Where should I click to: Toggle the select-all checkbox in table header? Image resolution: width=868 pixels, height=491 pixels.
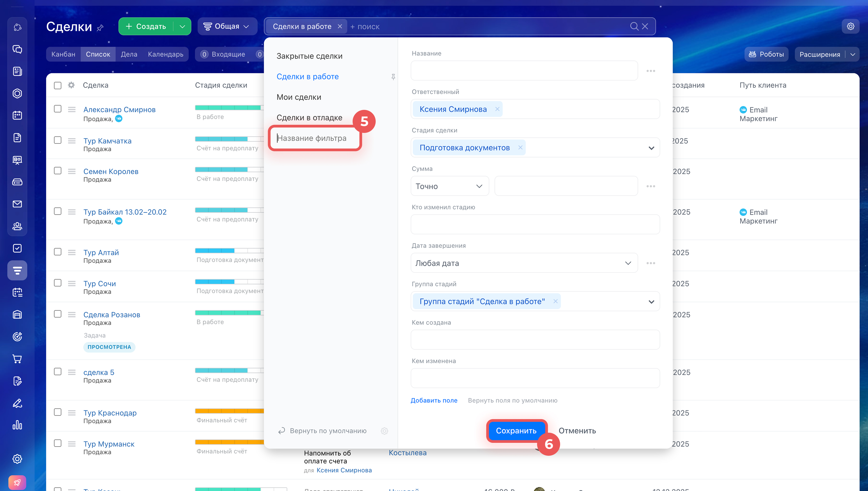point(58,85)
